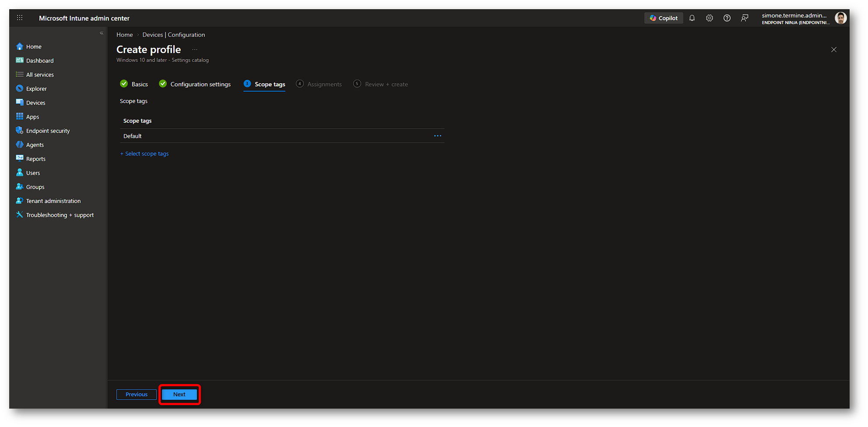Open Endpoint security in the sidebar

click(x=48, y=131)
